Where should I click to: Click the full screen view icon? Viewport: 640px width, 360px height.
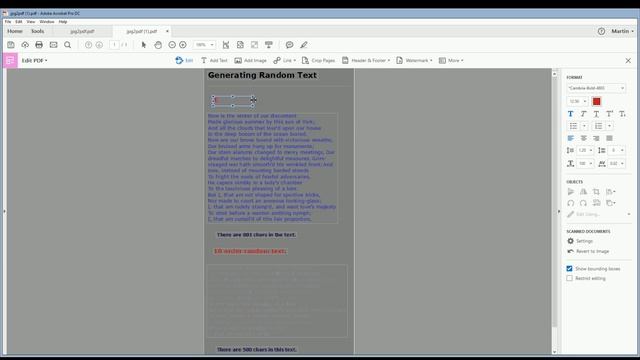pos(254,45)
